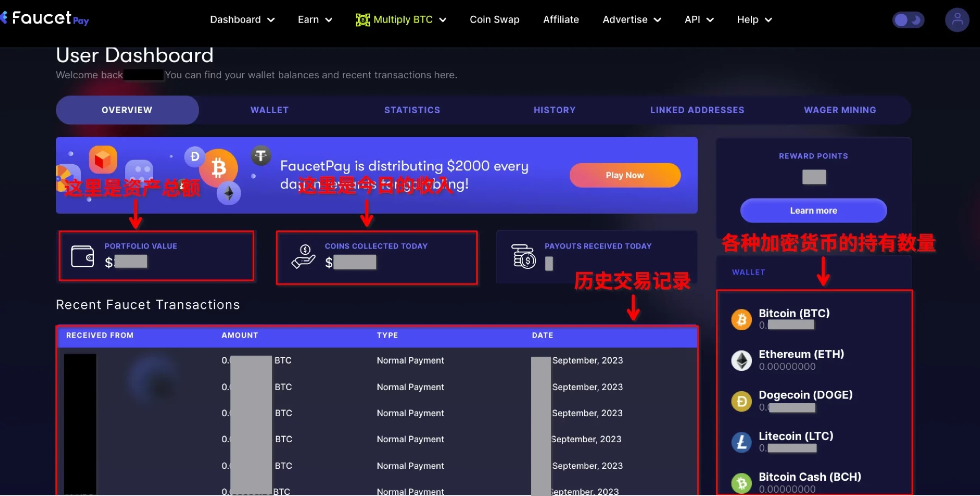The image size is (980, 496).
Task: Switch to the Statistics tab
Action: pyautogui.click(x=412, y=110)
